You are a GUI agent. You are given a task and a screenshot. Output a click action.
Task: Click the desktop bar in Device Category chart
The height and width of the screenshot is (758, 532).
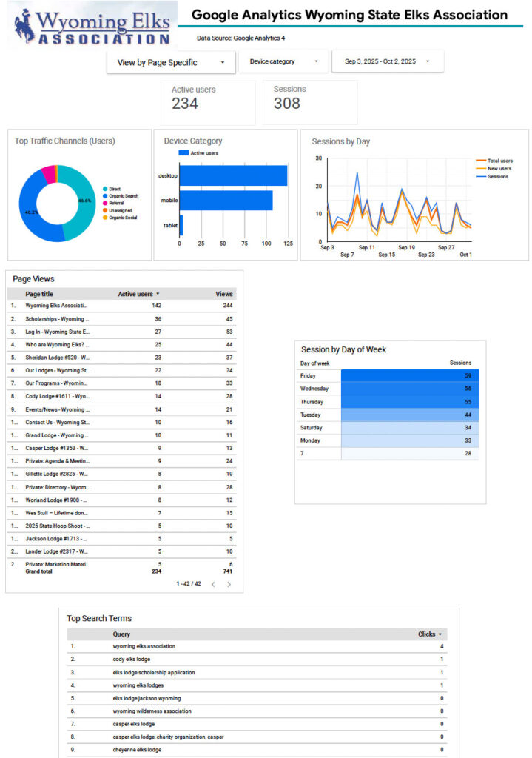tap(232, 175)
